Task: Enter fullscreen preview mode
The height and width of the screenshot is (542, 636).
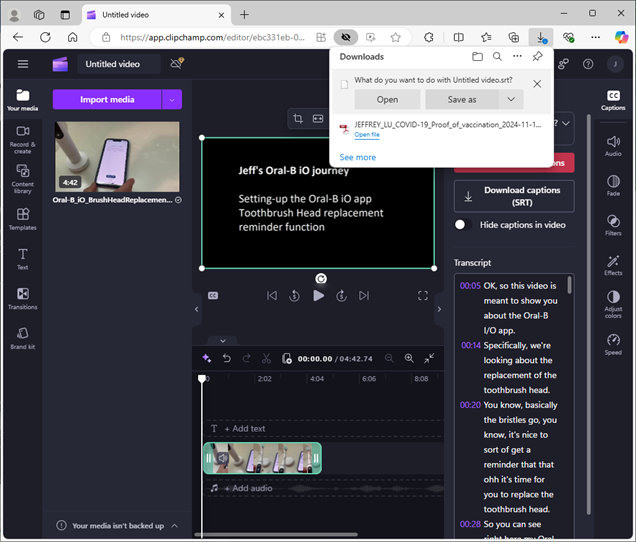Action: point(423,296)
